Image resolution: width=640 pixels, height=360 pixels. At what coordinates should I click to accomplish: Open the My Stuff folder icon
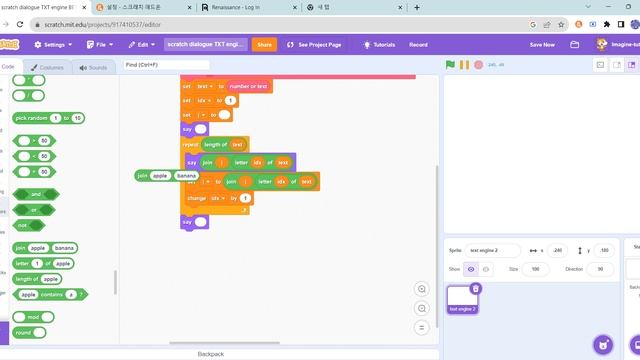574,44
